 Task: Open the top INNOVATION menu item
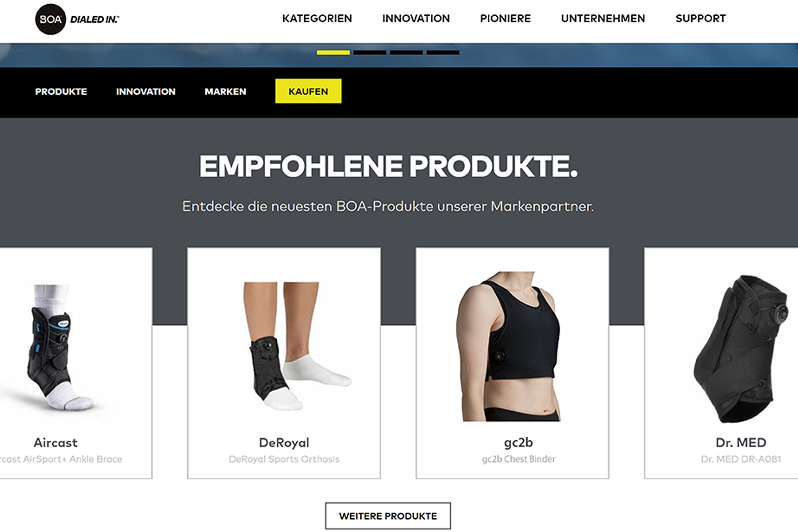pos(416,19)
